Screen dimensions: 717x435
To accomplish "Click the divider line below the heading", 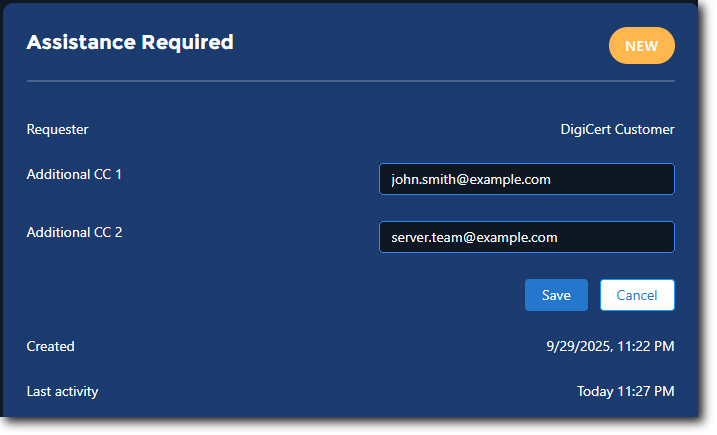I will pyautogui.click(x=350, y=80).
